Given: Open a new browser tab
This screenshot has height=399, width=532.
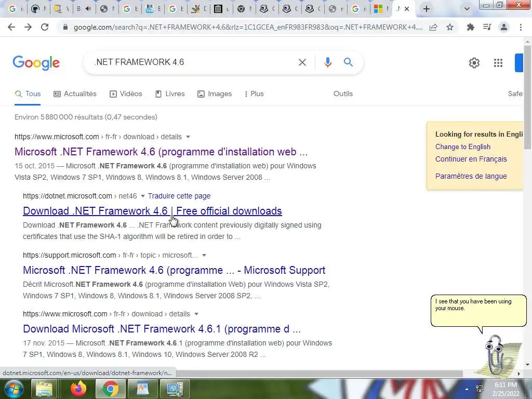Looking at the screenshot, I should [x=427, y=9].
